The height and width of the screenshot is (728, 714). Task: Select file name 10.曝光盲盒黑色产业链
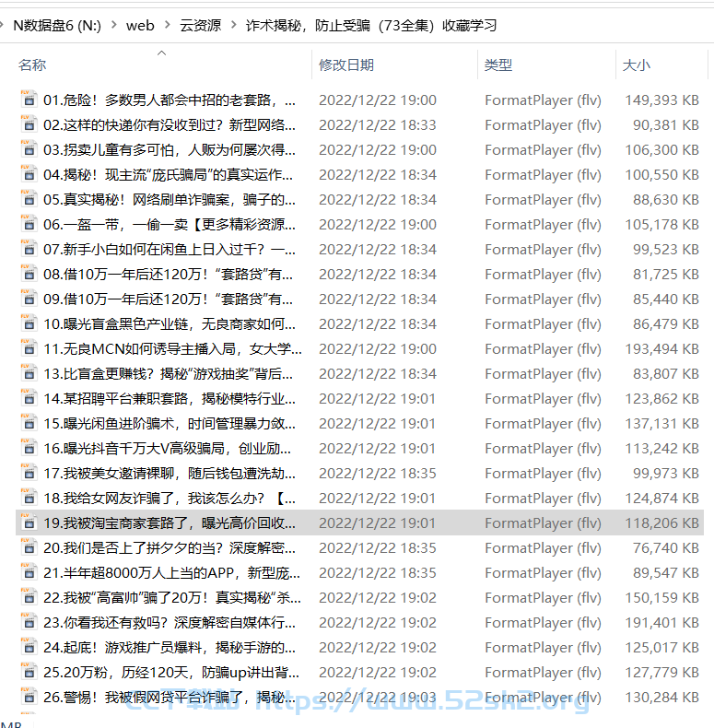pyautogui.click(x=169, y=323)
